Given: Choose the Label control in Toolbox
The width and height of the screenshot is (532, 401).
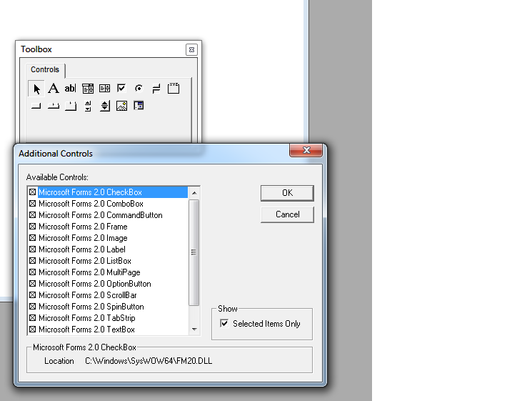Looking at the screenshot, I should [54, 89].
